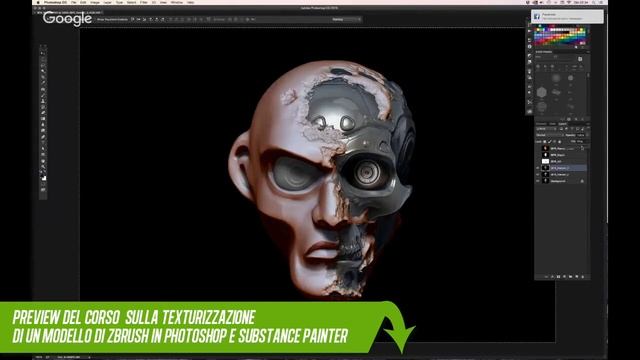Show the white-thumbnail layer
This screenshot has height=360, width=640.
pos(538,162)
